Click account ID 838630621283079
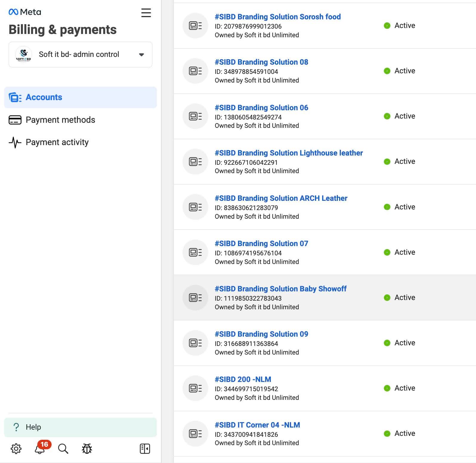Image resolution: width=476 pixels, height=463 pixels. point(246,208)
